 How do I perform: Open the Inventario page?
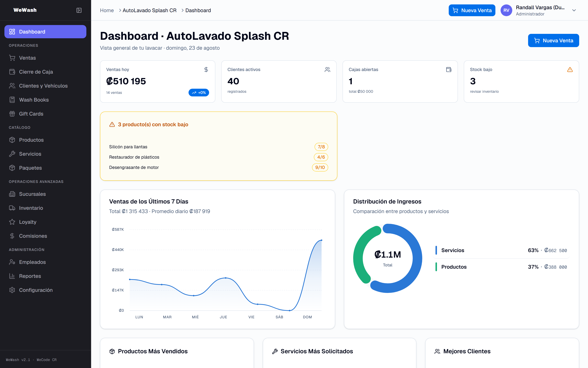[x=45, y=208]
